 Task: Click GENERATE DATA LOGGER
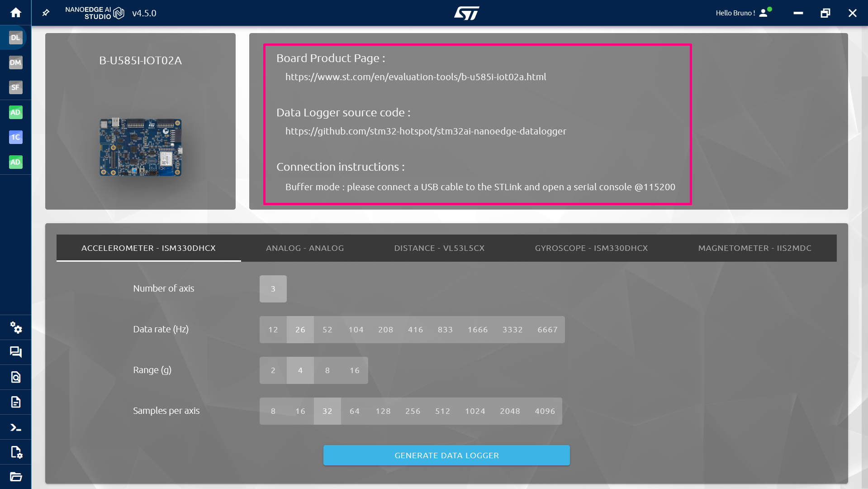[x=446, y=455]
